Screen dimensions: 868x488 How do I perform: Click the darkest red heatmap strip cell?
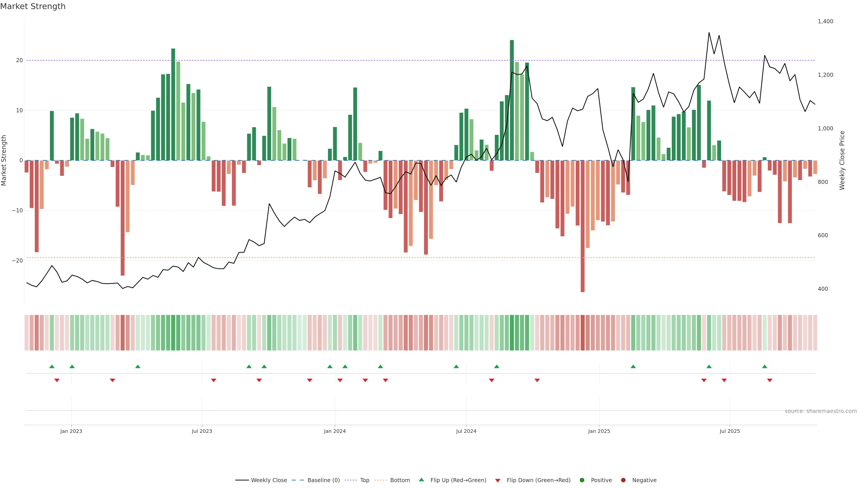point(583,332)
